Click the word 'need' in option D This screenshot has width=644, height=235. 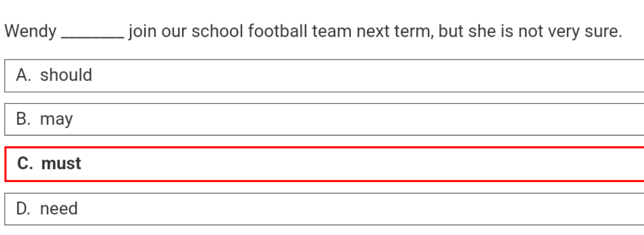[x=59, y=209]
